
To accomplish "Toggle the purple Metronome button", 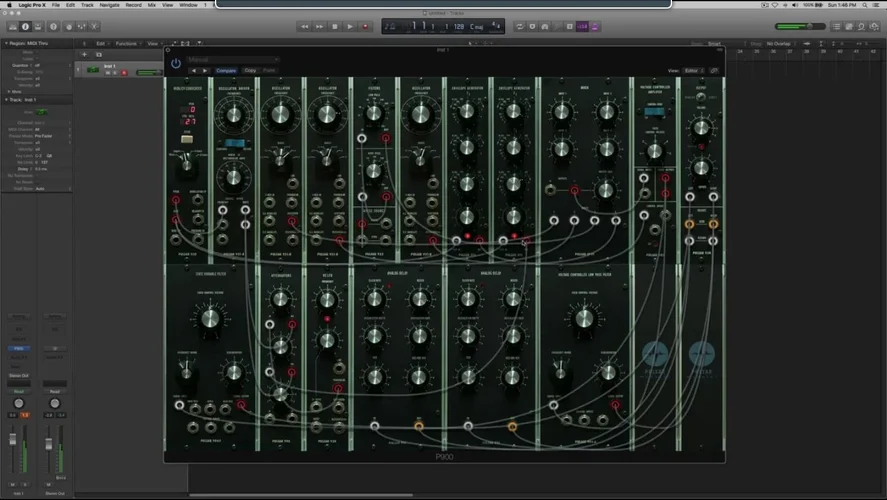I will click(x=595, y=27).
